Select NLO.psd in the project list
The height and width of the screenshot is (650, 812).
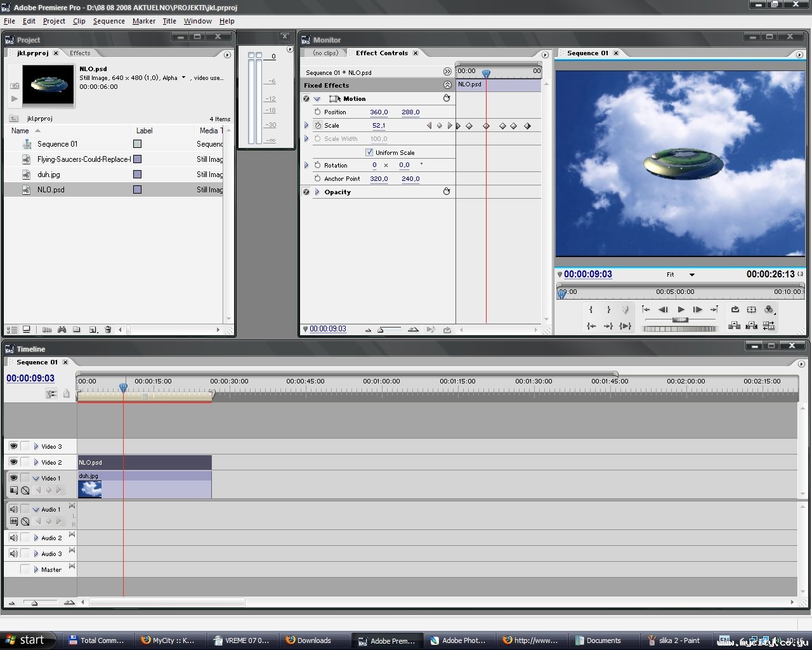51,190
